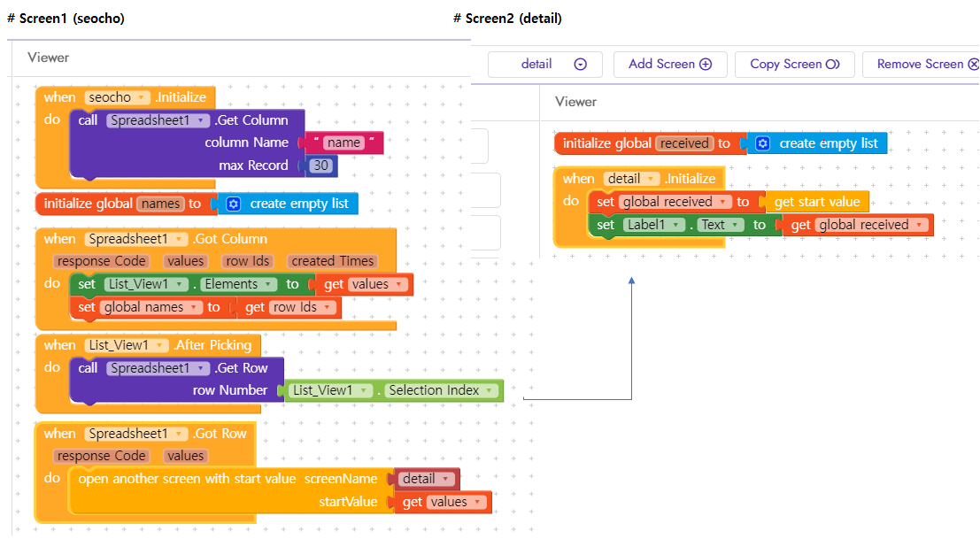Open List_View1 dropdown in set Elements block
This screenshot has width=980, height=539.
point(146,285)
